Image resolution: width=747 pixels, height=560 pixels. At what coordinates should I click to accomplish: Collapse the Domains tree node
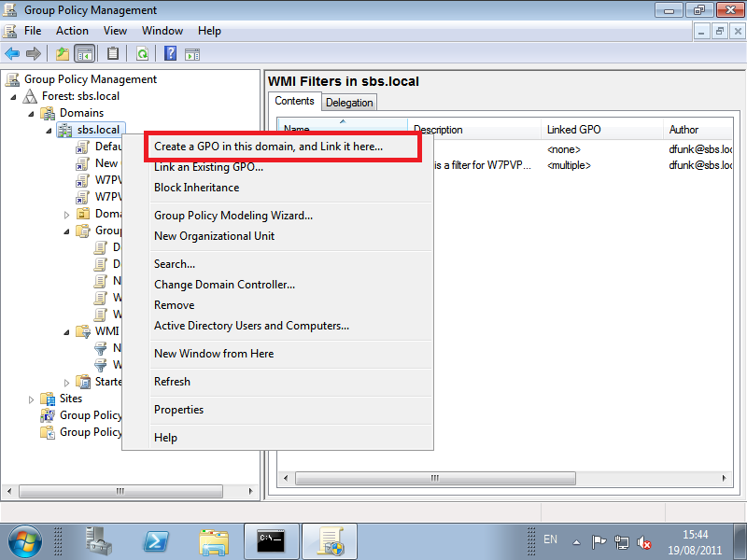[x=30, y=113]
